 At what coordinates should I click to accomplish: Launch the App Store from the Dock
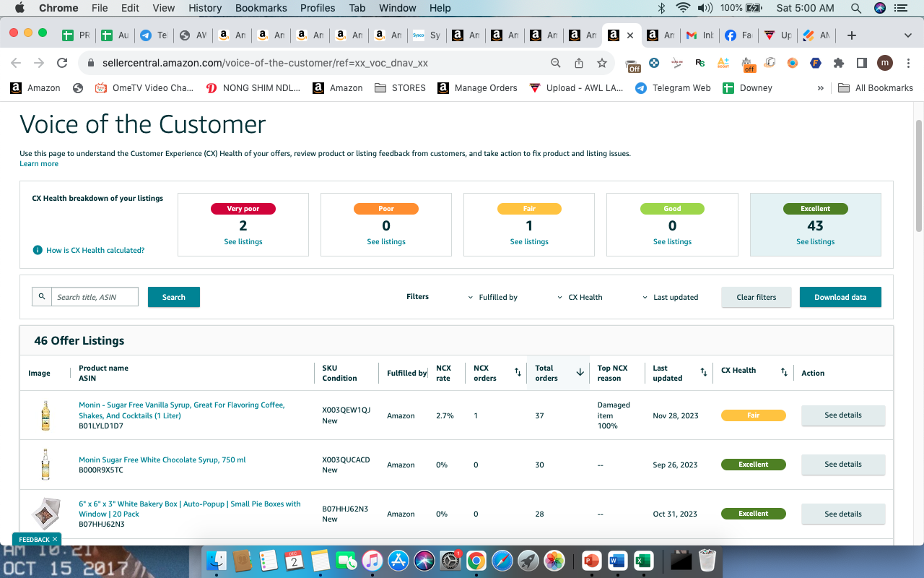398,560
